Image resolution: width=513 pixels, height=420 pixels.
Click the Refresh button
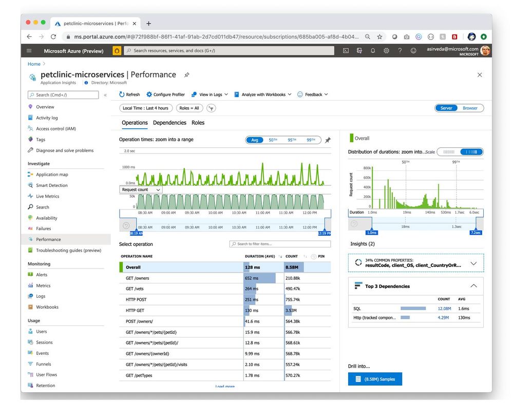point(129,94)
